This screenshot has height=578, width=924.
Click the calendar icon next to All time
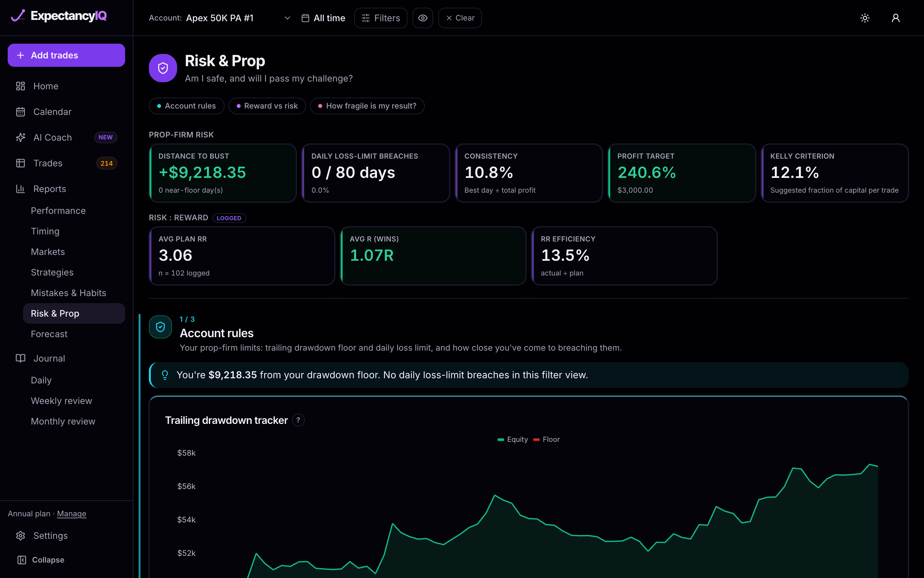click(305, 18)
